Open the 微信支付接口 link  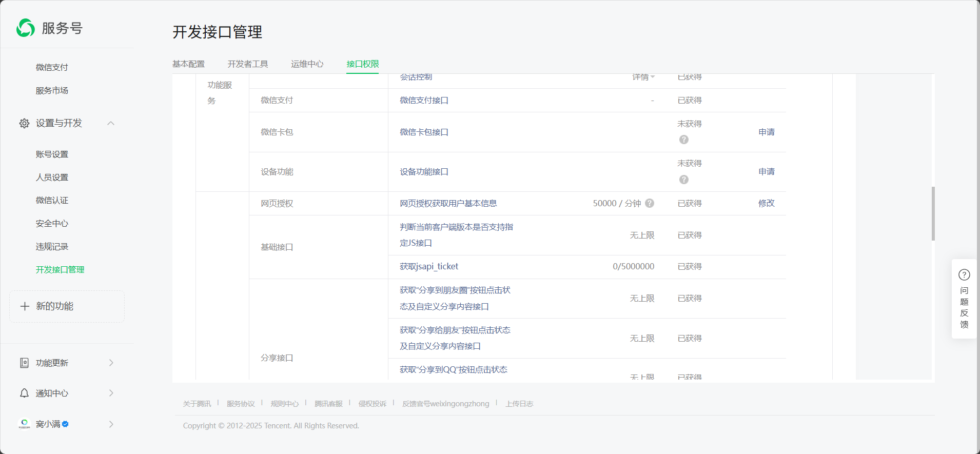[424, 101]
